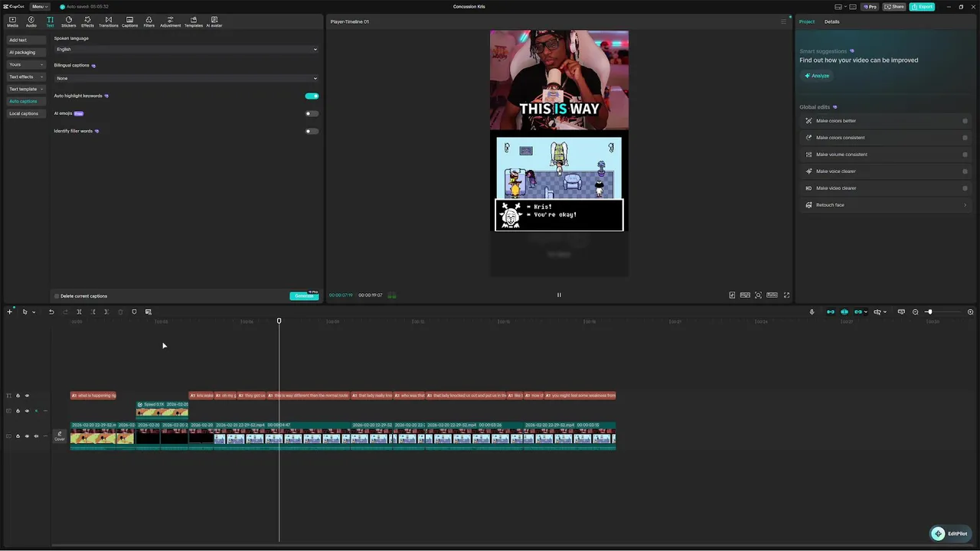Click the Analyze button

point(817,76)
